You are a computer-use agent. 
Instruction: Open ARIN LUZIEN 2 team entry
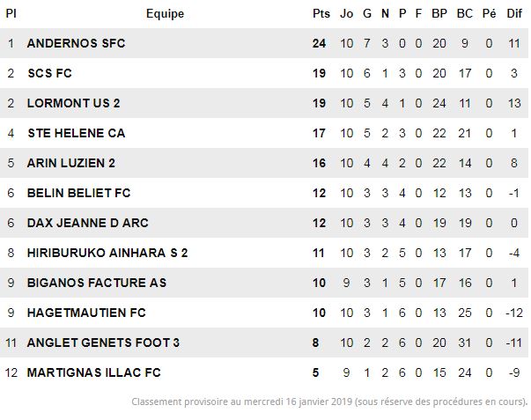click(x=71, y=163)
